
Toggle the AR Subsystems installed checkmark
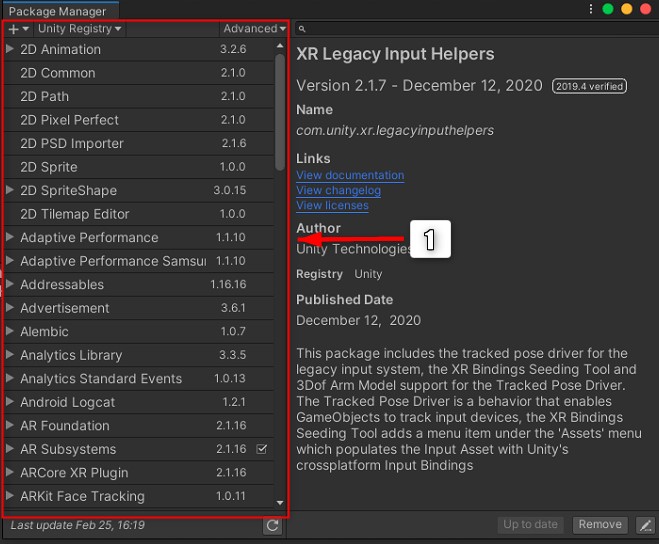coord(261,449)
